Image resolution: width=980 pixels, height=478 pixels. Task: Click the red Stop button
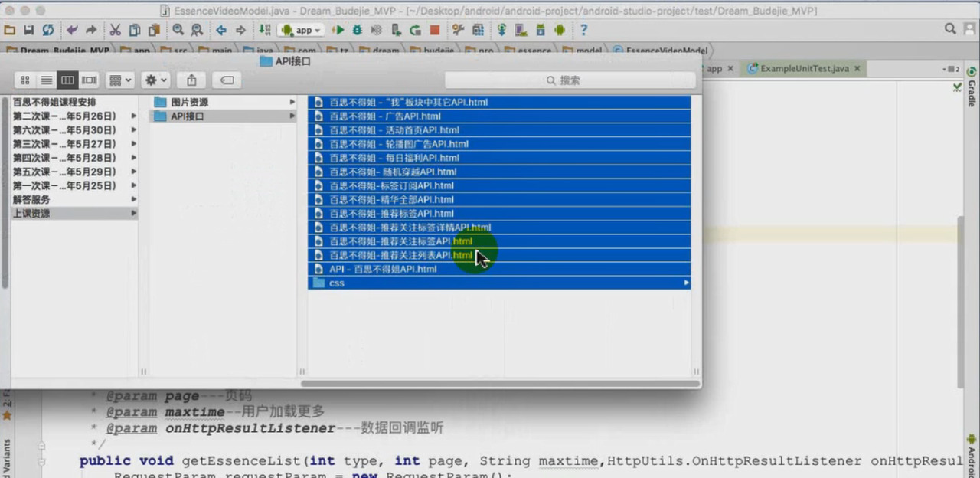[434, 30]
